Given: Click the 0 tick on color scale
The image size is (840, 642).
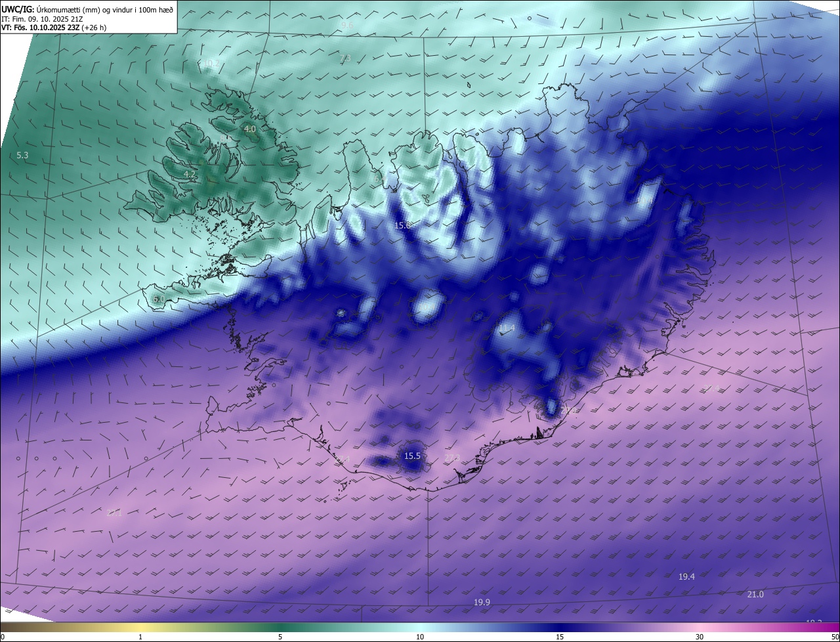Looking at the screenshot, I should [x=3, y=637].
